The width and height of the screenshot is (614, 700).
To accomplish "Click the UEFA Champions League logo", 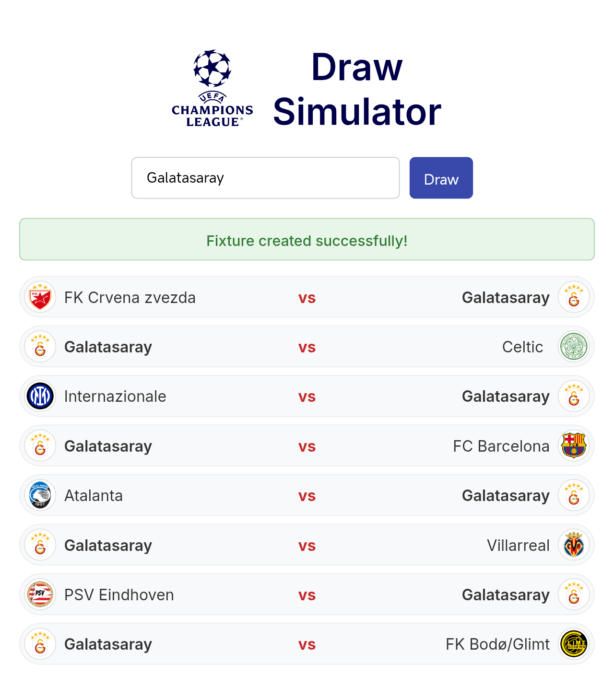I will coord(213,89).
